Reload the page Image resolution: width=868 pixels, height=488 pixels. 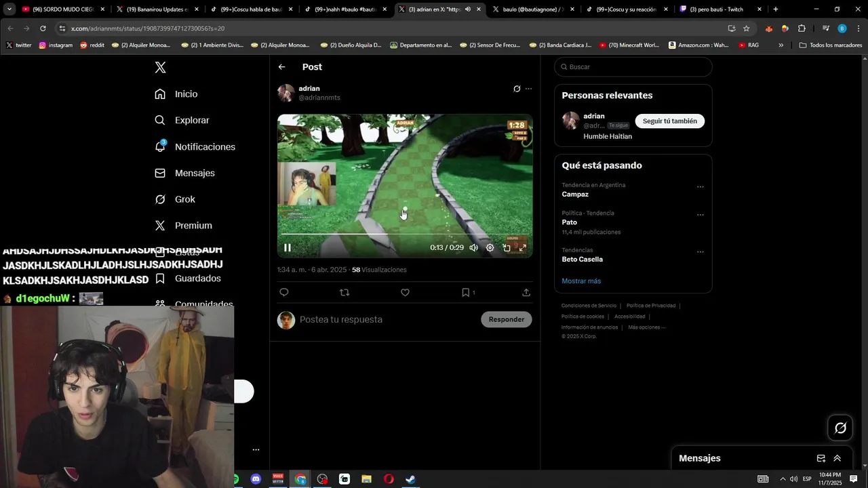tap(43, 28)
